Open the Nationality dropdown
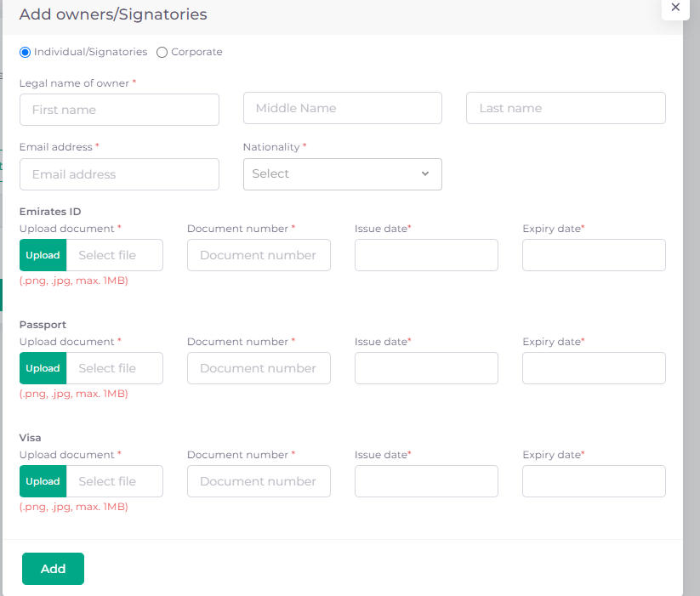 (342, 174)
